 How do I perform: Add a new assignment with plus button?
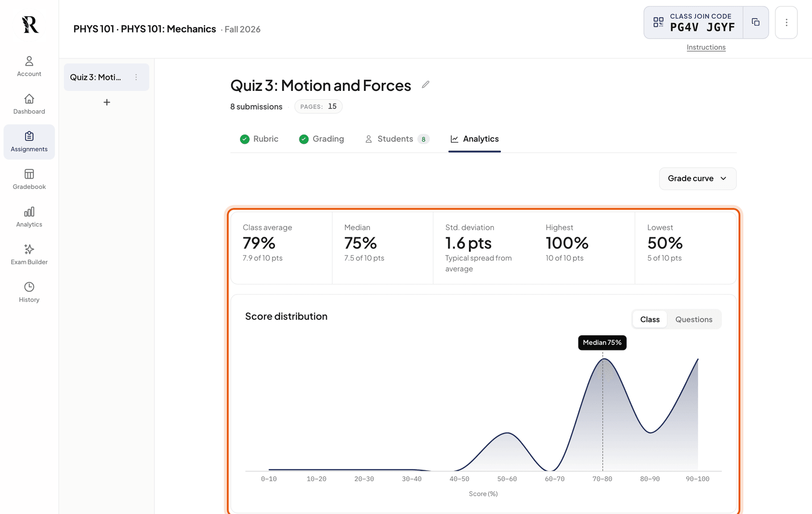[x=107, y=102]
